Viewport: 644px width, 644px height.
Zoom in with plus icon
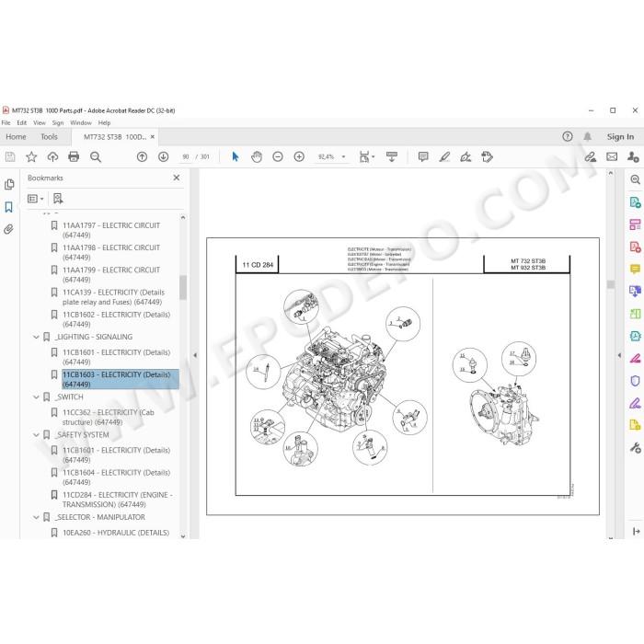click(299, 156)
